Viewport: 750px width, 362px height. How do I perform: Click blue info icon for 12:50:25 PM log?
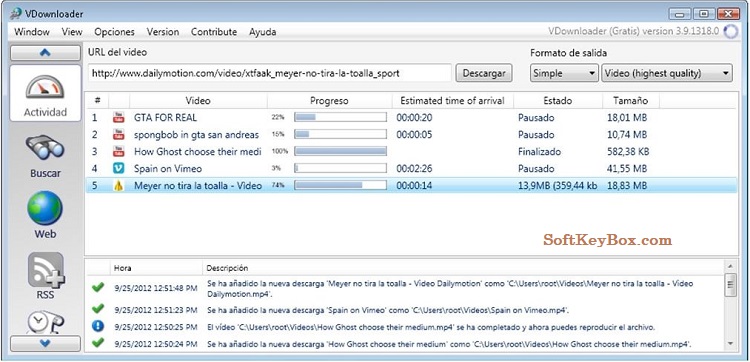point(98,327)
